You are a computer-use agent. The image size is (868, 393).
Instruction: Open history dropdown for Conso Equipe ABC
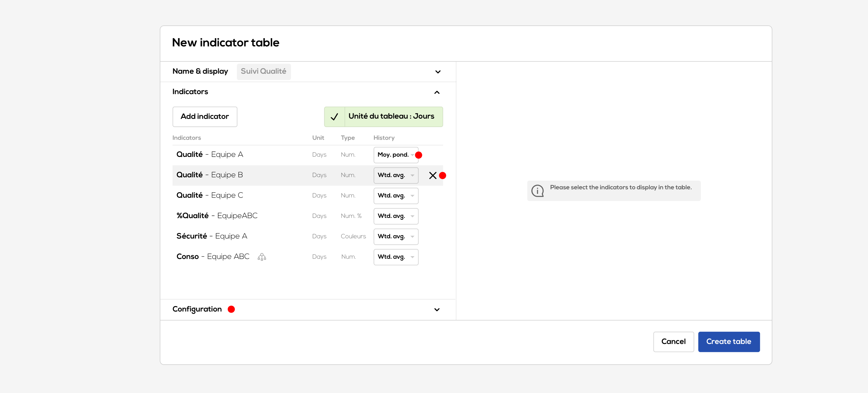tap(395, 257)
